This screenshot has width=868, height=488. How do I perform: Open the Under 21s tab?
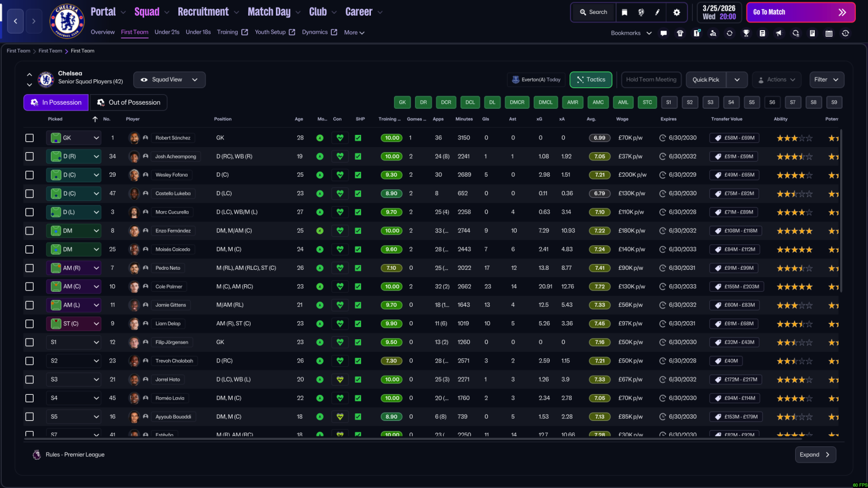coord(167,32)
